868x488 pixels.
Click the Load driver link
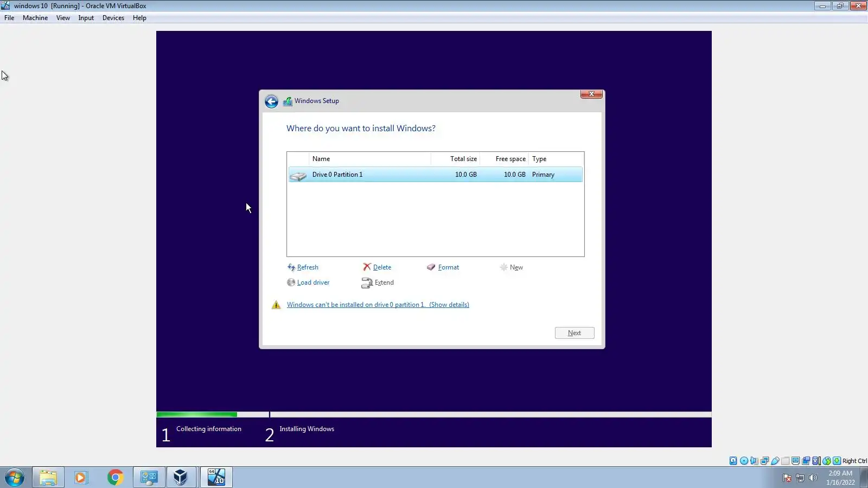tap(313, 282)
